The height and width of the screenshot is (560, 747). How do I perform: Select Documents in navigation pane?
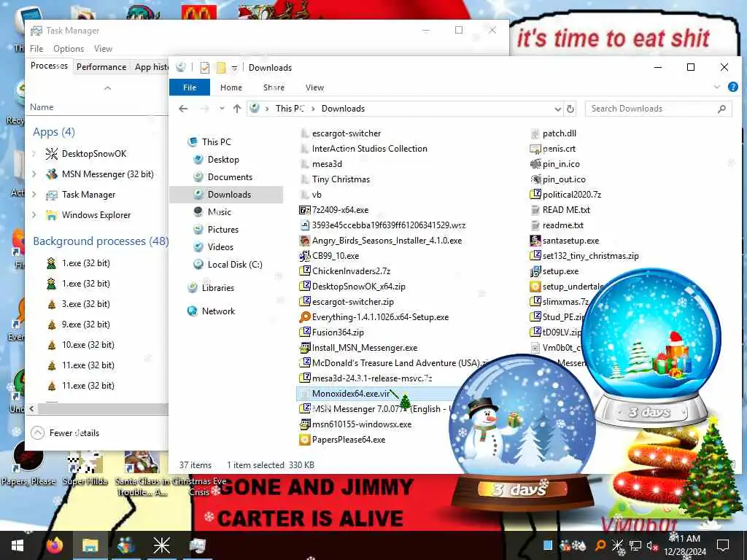[x=230, y=177]
